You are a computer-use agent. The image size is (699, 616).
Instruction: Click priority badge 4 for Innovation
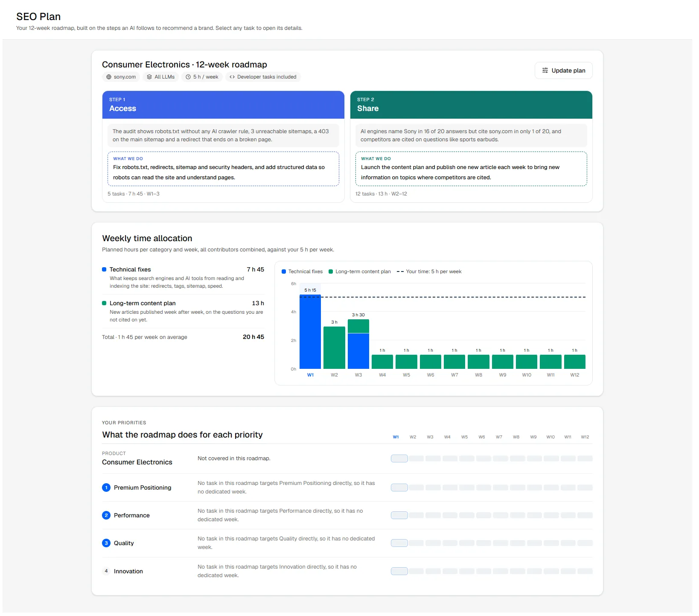coord(106,571)
